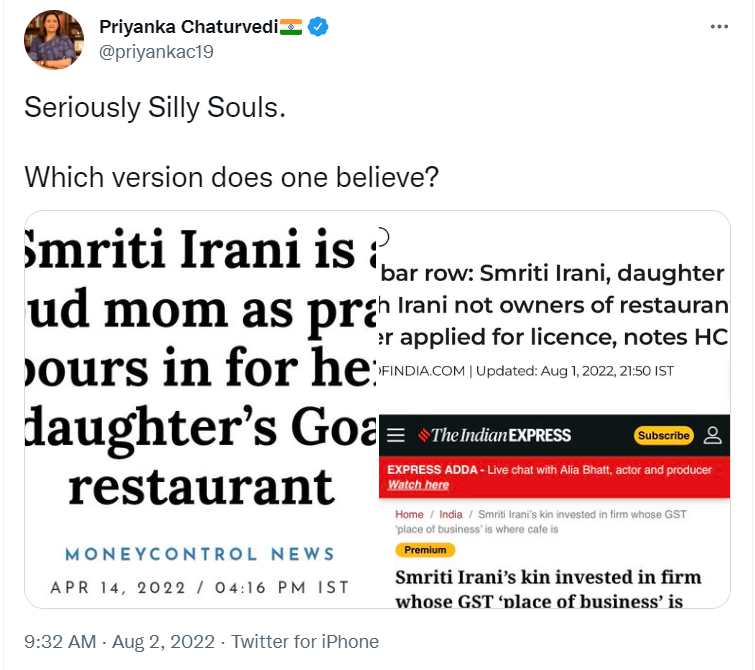Click the Indian flag emoji beside the name

point(291,27)
